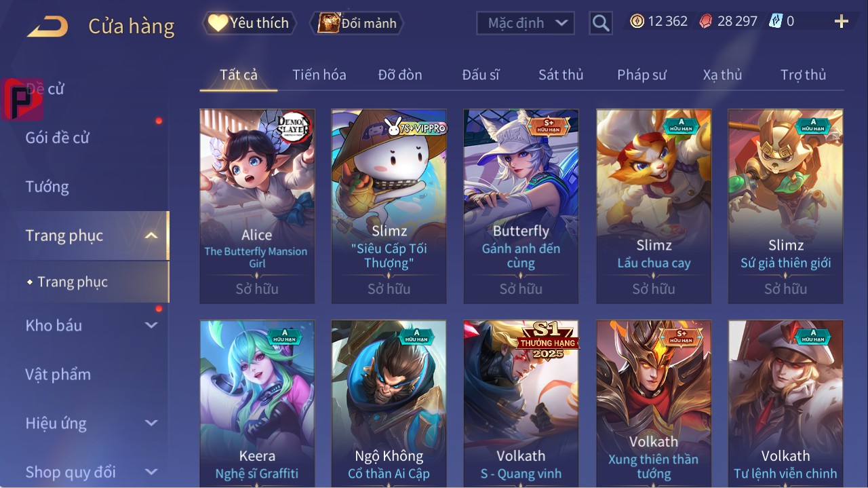Click the gold coin currency icon
This screenshot has height=488, width=868.
pyautogui.click(x=637, y=21)
